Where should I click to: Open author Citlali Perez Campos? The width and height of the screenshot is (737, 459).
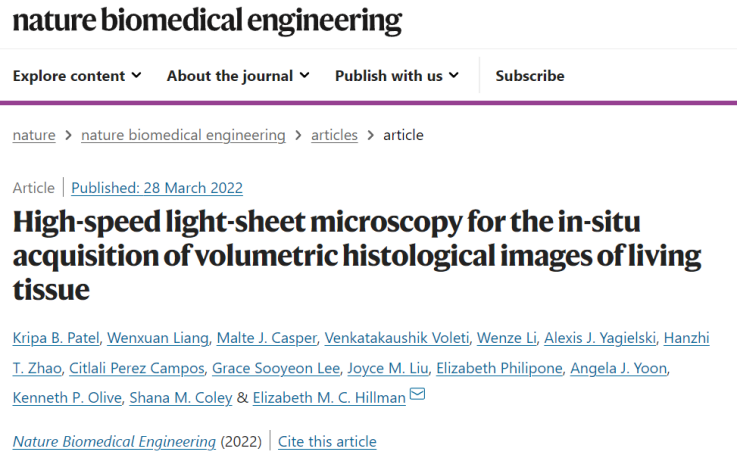(137, 368)
